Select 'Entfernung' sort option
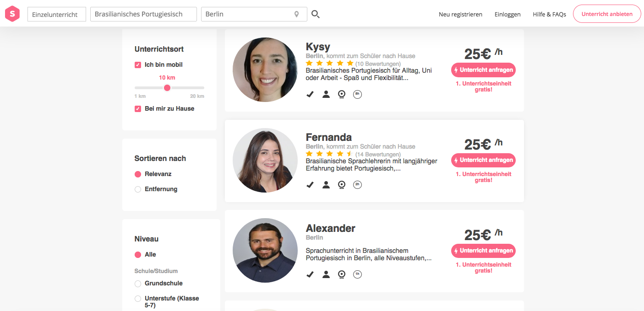This screenshot has width=644, height=311. click(138, 189)
